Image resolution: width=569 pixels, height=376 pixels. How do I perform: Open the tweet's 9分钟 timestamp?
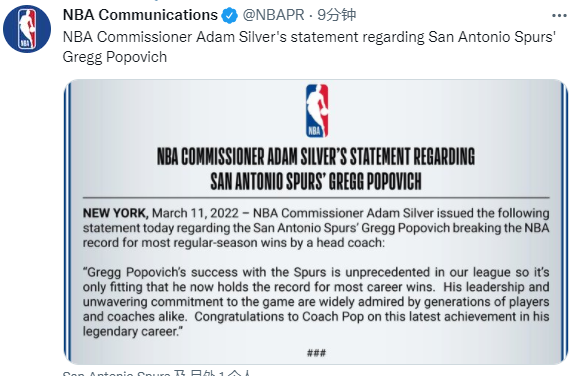point(337,15)
